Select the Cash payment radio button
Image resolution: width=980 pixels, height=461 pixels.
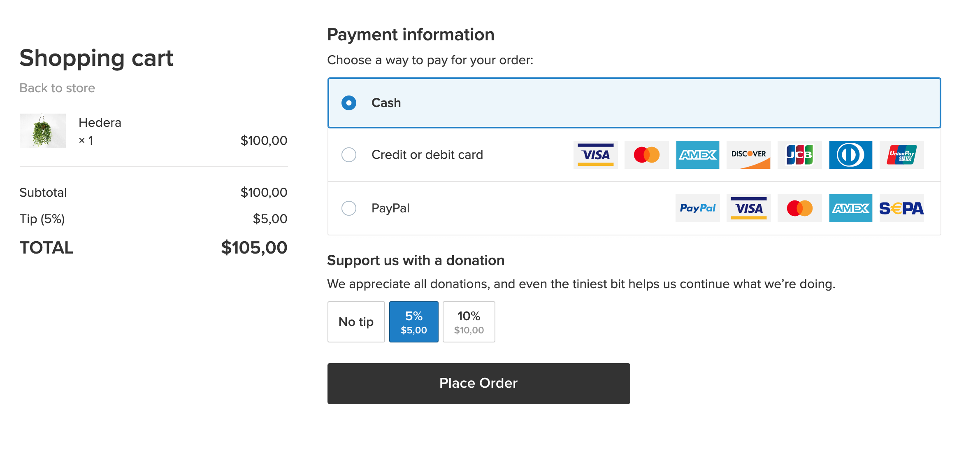tap(349, 103)
